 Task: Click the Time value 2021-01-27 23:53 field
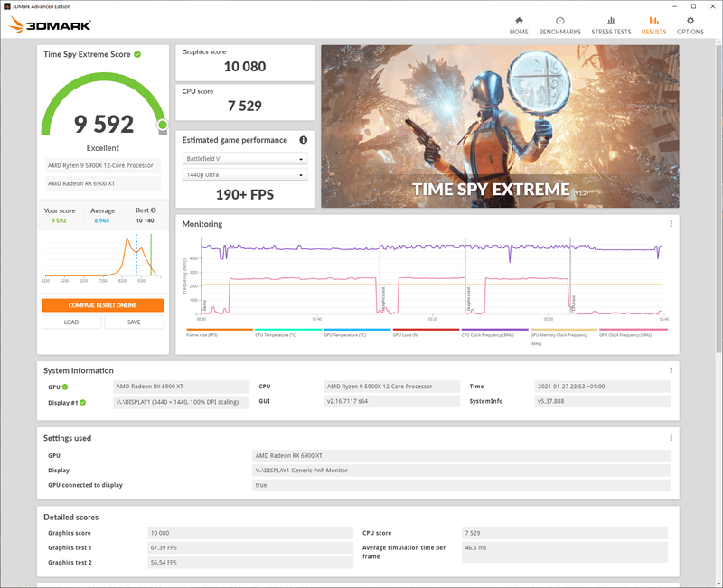[x=602, y=387]
